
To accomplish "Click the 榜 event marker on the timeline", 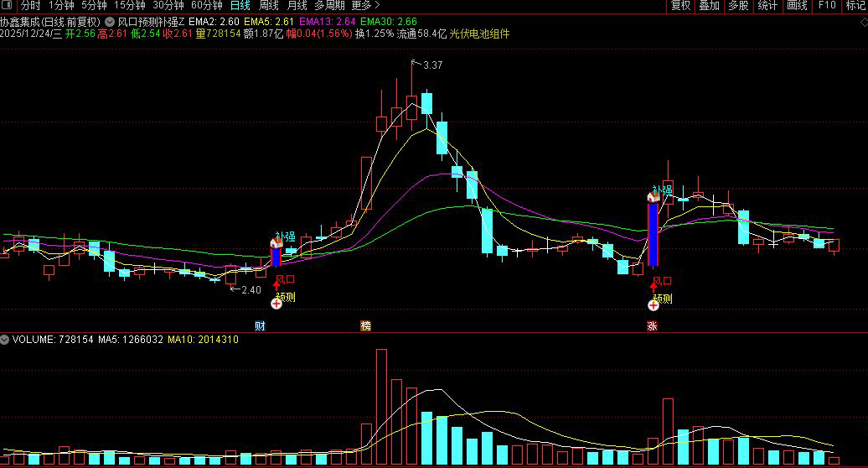I will 365,325.
